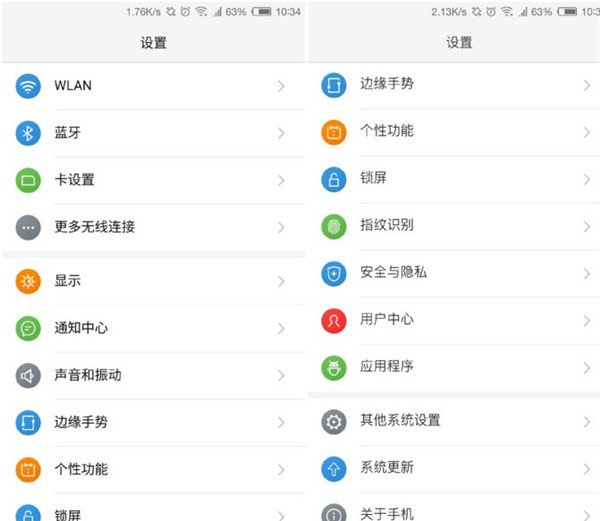Tap the gear icon for 其他系统设置
This screenshot has height=521, width=600.
click(333, 421)
